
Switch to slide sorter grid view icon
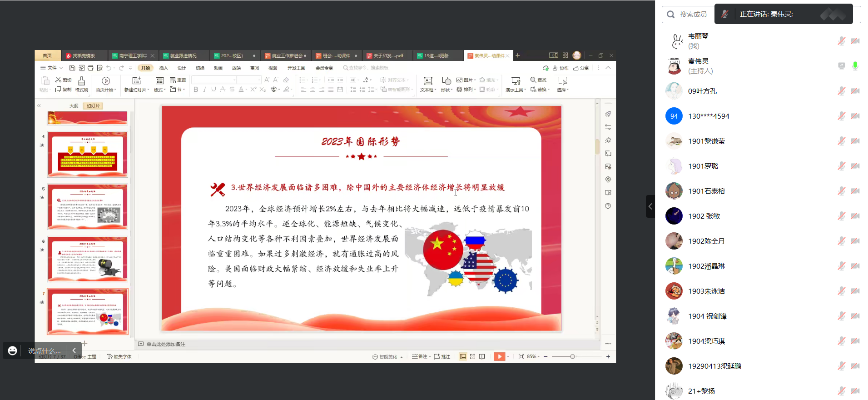472,356
